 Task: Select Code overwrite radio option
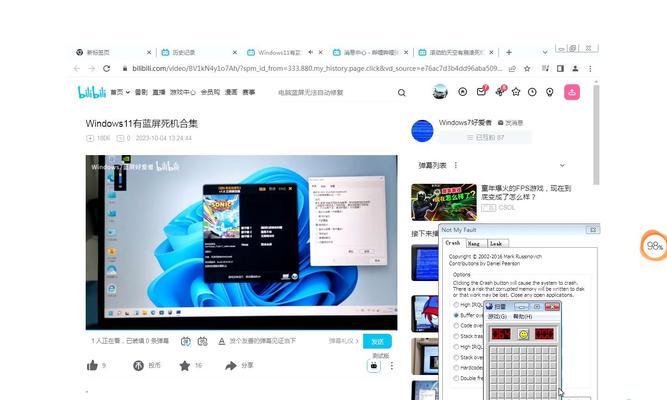click(456, 326)
